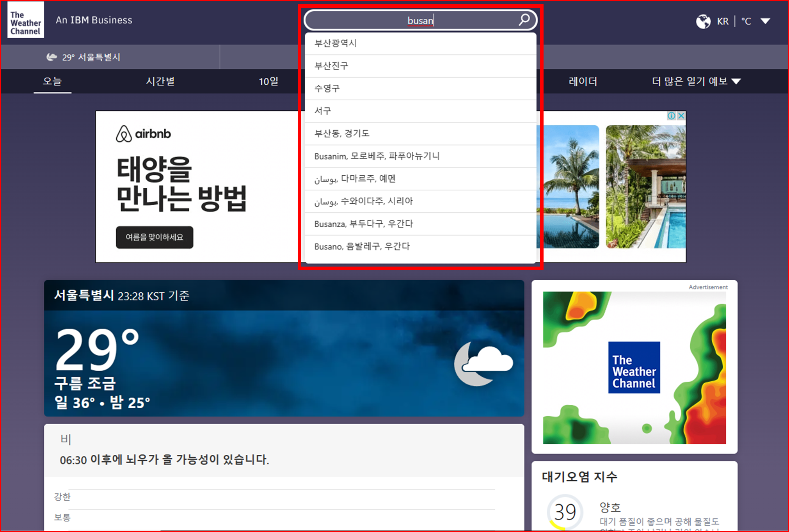Click the busan search input field
This screenshot has height=532, width=789.
(x=420, y=20)
